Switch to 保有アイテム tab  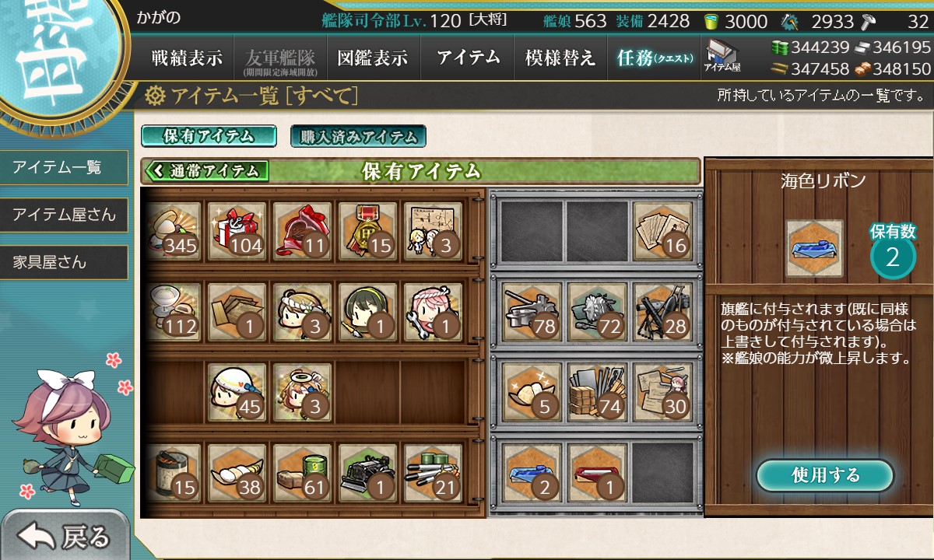(209, 136)
